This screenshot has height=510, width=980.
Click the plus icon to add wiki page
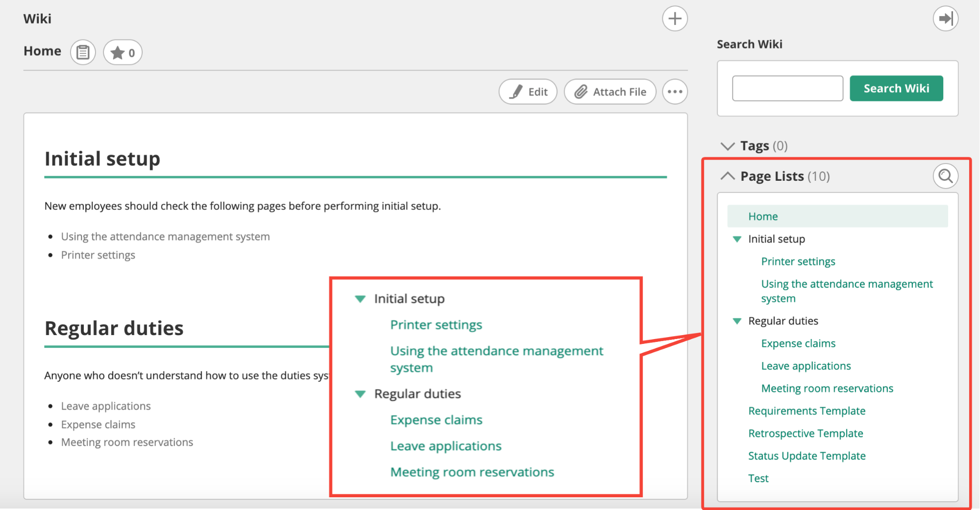coord(675,19)
